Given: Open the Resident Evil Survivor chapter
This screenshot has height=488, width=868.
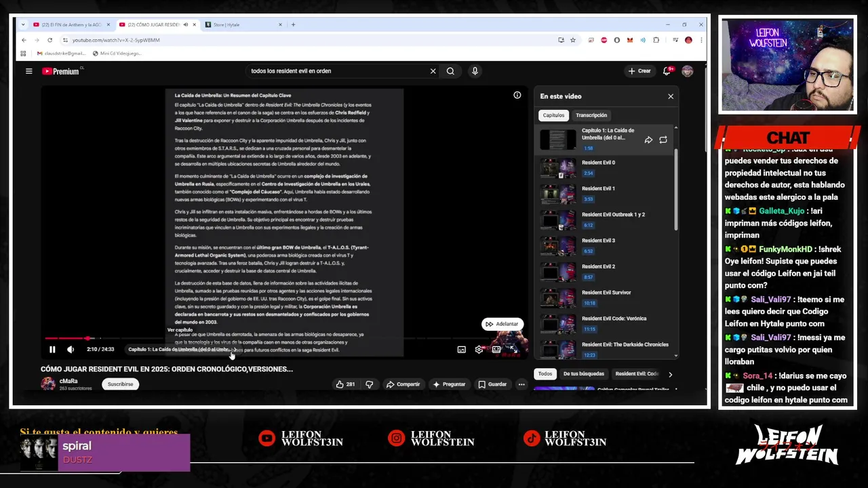Looking at the screenshot, I should [605, 298].
